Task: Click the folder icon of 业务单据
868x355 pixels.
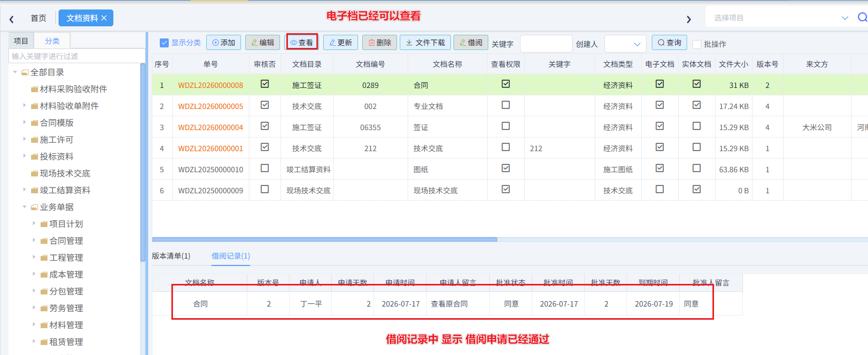Action: [x=34, y=207]
